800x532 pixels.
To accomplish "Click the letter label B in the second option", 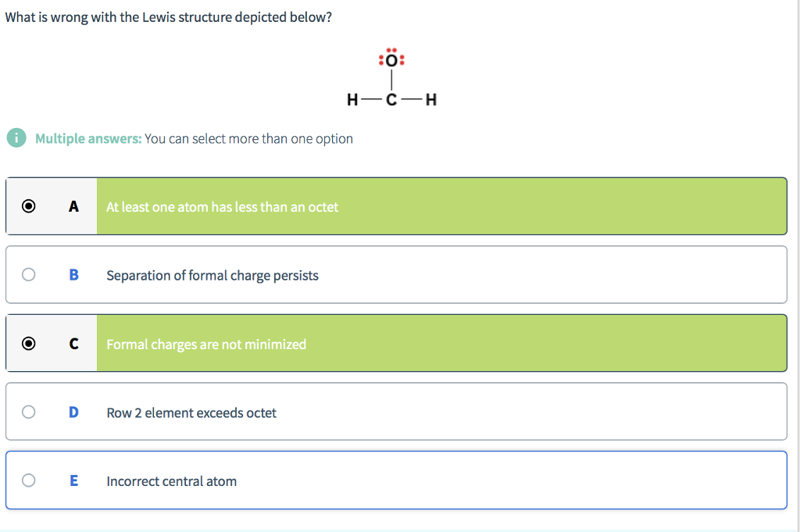I will [73, 275].
